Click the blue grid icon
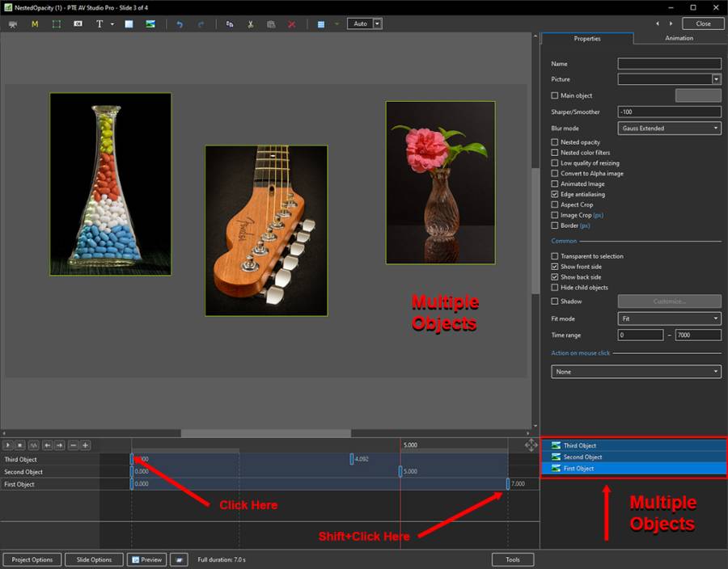Image resolution: width=728 pixels, height=569 pixels. [x=321, y=24]
